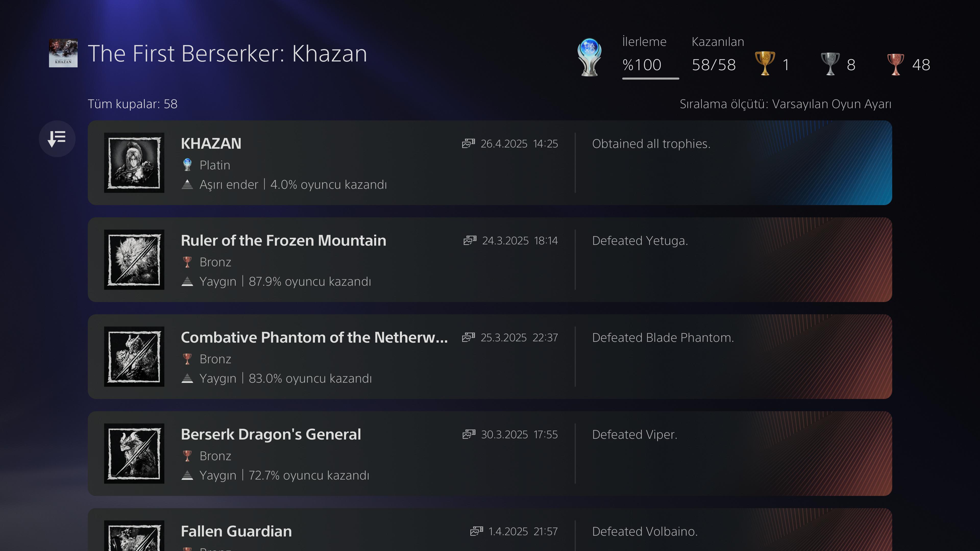Viewport: 980px width, 551px height.
Task: Select the Fallen Guardian trophy entry
Action: [236, 531]
